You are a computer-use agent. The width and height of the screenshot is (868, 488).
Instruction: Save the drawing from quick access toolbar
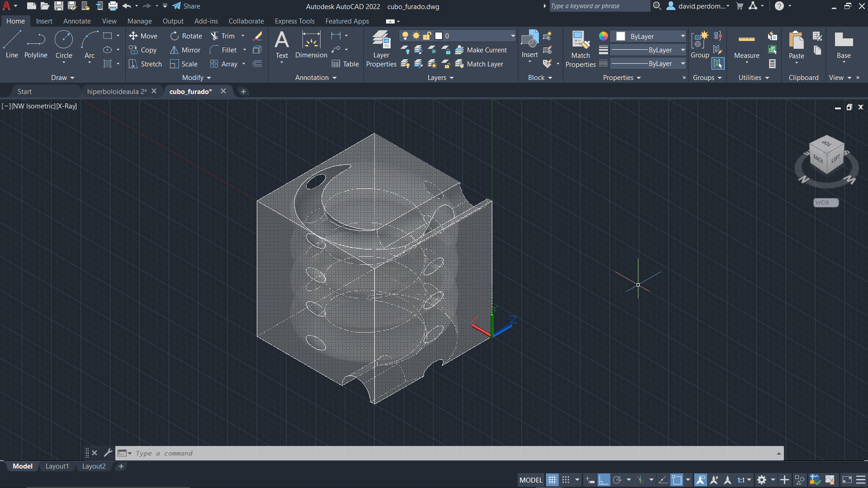point(59,6)
